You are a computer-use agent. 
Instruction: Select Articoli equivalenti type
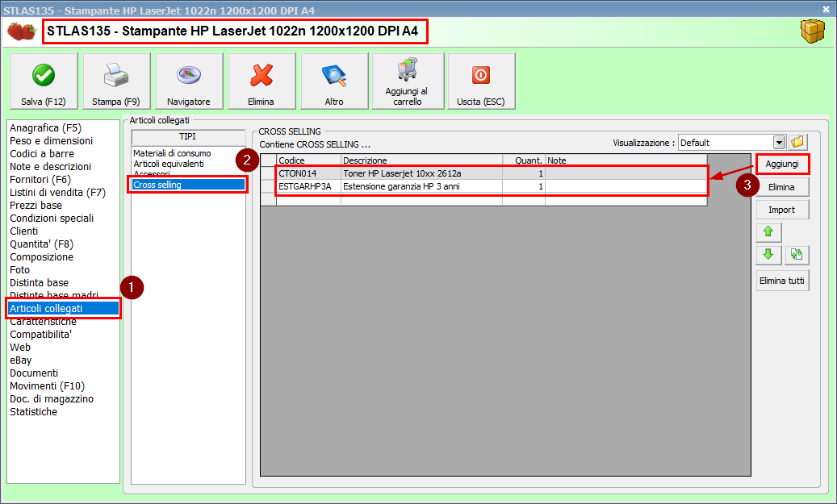[169, 164]
